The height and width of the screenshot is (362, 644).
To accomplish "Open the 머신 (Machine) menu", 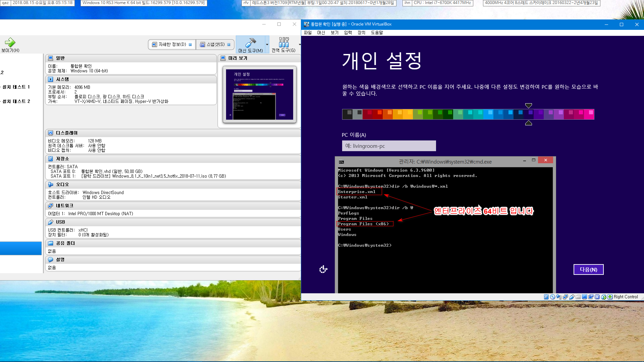I will [321, 33].
